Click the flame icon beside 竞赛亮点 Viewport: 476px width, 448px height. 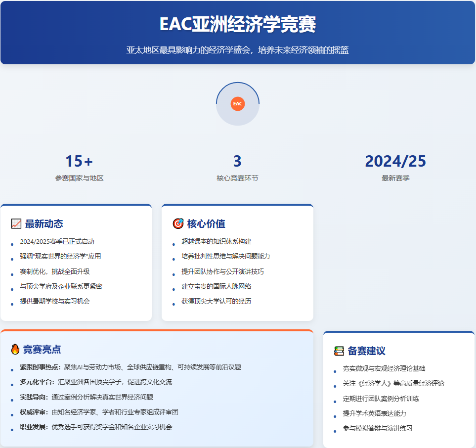pyautogui.click(x=15, y=349)
